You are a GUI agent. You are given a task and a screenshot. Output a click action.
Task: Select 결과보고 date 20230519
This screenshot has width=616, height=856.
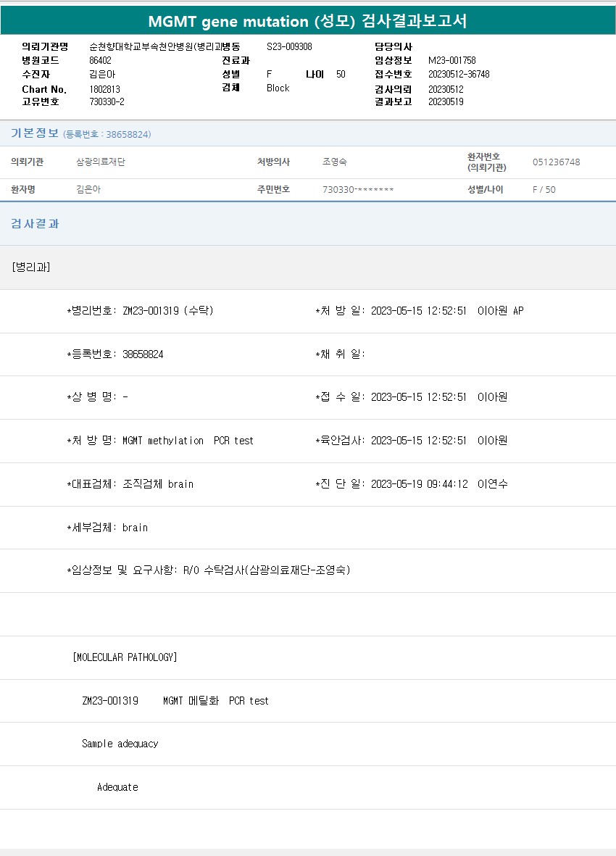[446, 102]
